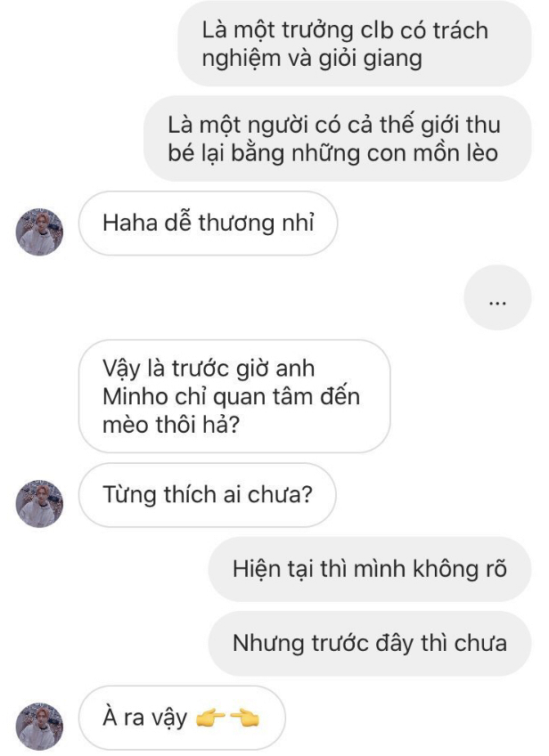The height and width of the screenshot is (756, 549).
Task: Select 'Hiện tại thì mình không rõ' message
Action: tap(370, 569)
